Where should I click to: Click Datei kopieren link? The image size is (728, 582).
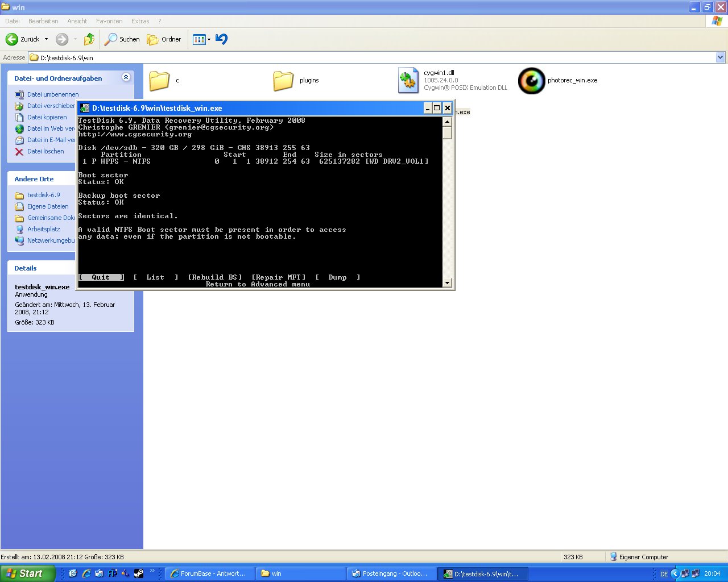[x=47, y=117]
